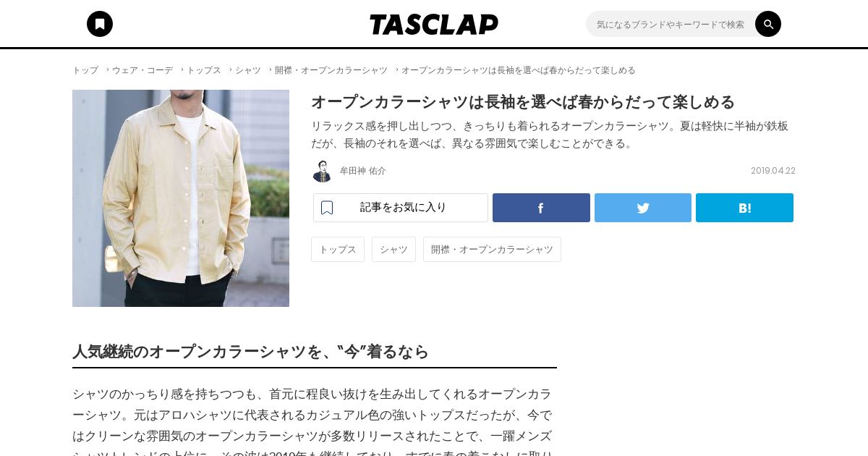Viewport: 868px width, 456px height.
Task: Open 開襟・オープンカラーシャツ breadcrumb link
Action: click(x=331, y=70)
